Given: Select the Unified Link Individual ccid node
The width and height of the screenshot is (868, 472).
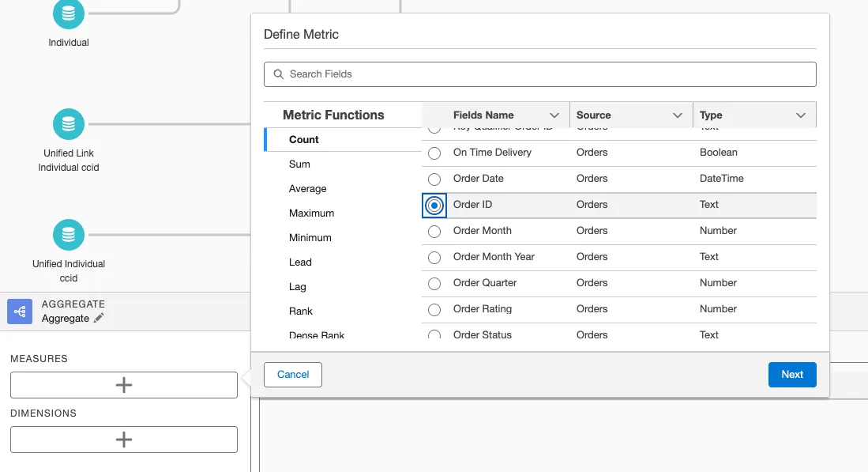Looking at the screenshot, I should pos(69,124).
